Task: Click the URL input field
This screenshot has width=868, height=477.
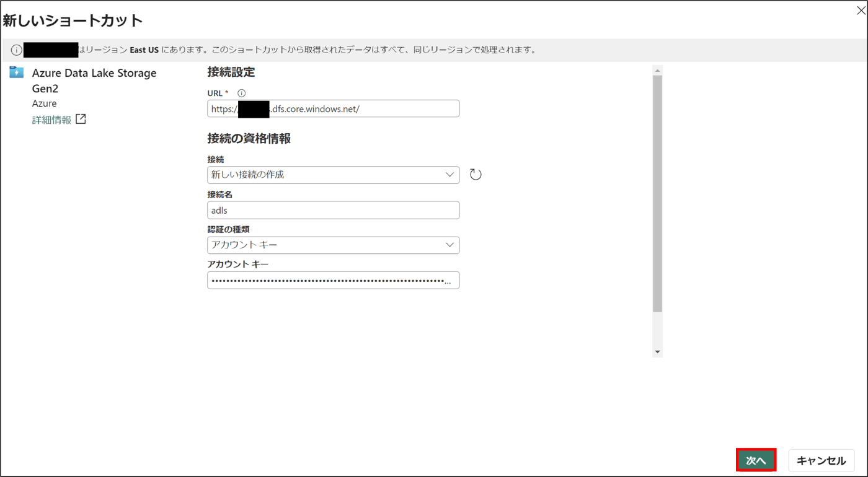Action: coord(334,108)
